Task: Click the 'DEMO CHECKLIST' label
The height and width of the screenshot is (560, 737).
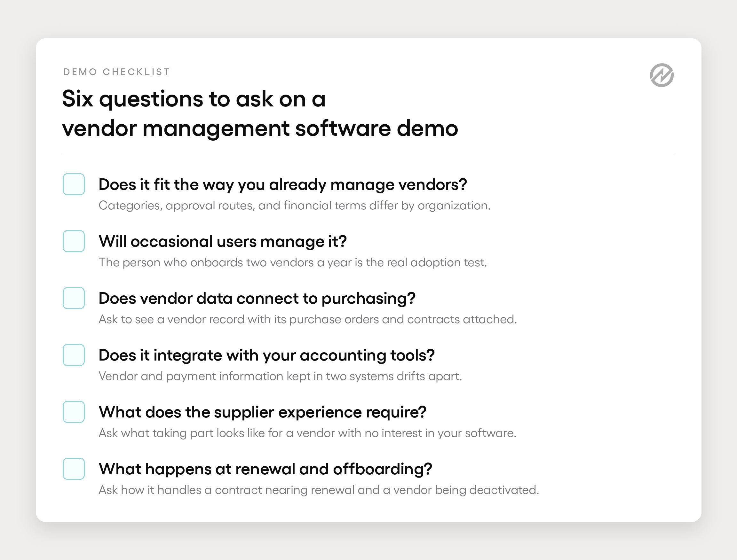Action: tap(117, 72)
